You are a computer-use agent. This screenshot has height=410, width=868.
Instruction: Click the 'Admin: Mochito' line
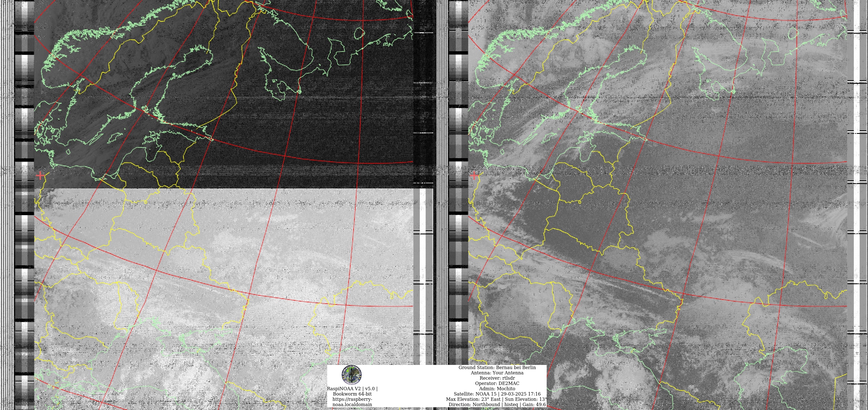click(x=497, y=389)
